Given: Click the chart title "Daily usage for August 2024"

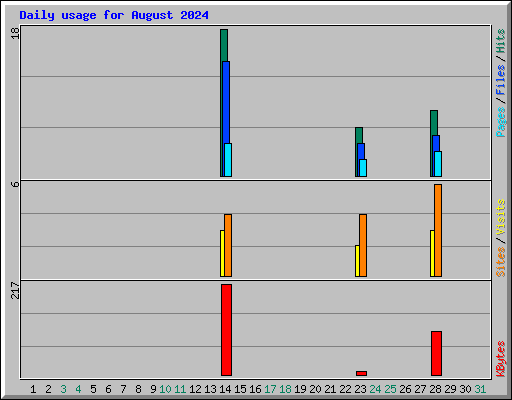Looking at the screenshot, I should 114,15.
